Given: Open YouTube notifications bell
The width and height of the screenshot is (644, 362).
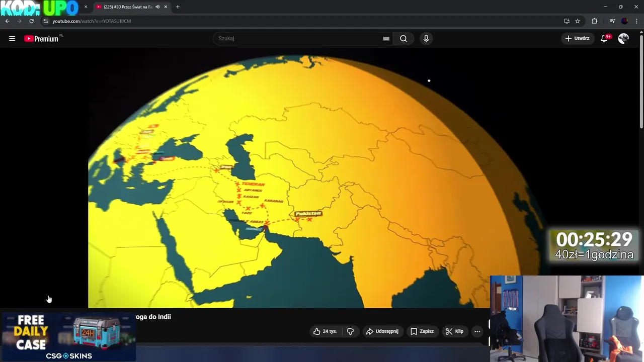Looking at the screenshot, I should 605,39.
